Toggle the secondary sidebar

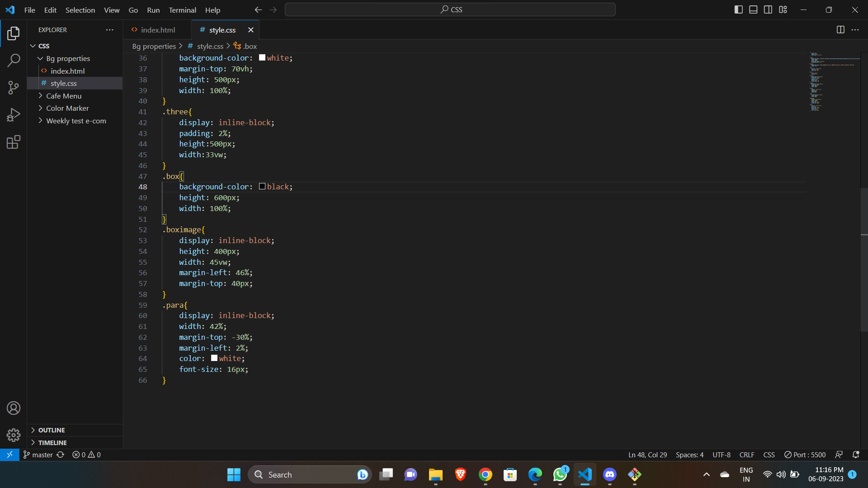click(768, 9)
